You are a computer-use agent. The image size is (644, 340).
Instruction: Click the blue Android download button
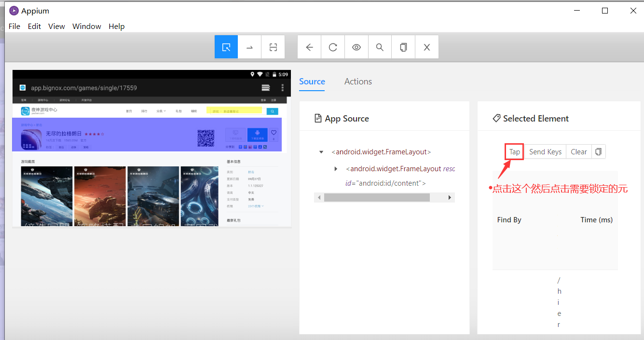point(257,135)
